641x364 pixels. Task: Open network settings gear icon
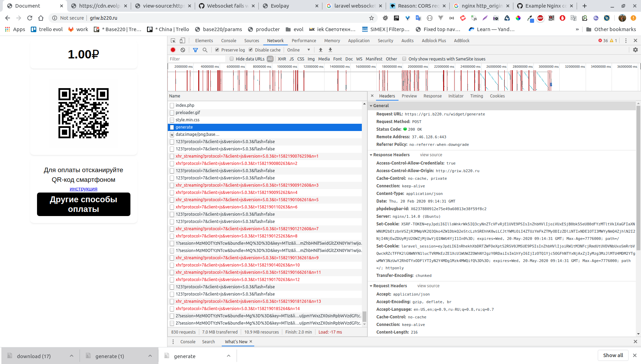[x=635, y=50]
